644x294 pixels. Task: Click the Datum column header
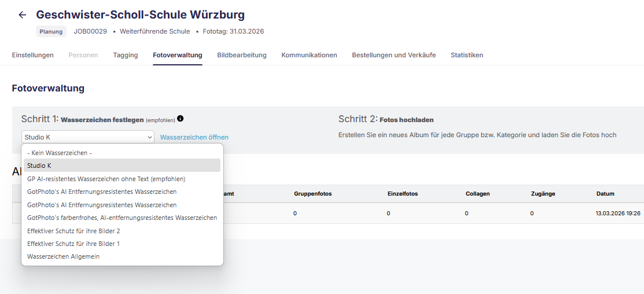[605, 193]
